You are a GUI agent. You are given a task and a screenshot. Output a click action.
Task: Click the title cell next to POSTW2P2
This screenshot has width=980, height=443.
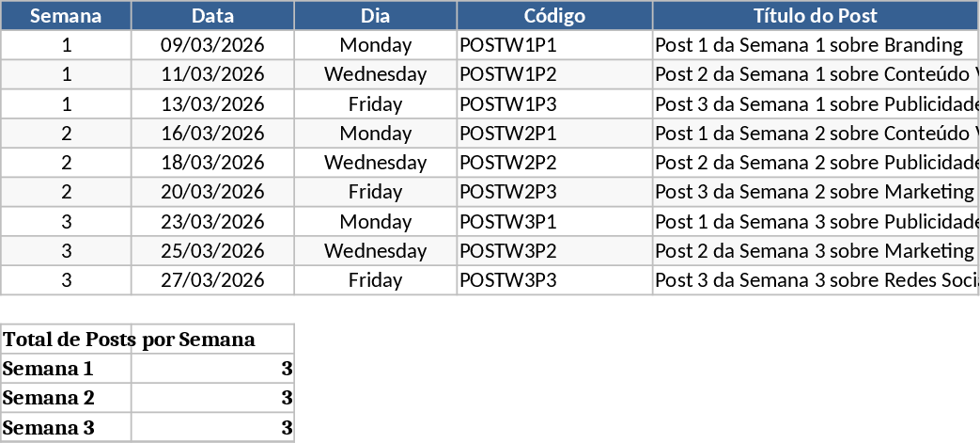[815, 163]
